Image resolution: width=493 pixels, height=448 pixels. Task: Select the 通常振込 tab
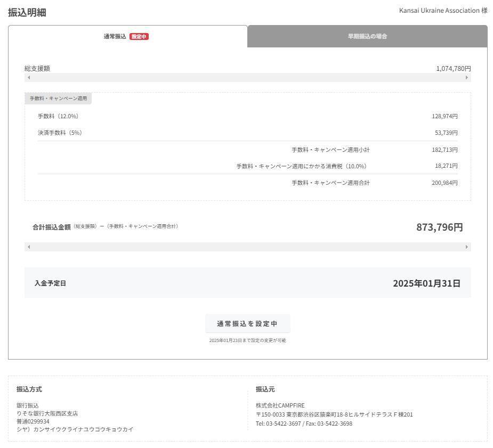click(115, 37)
